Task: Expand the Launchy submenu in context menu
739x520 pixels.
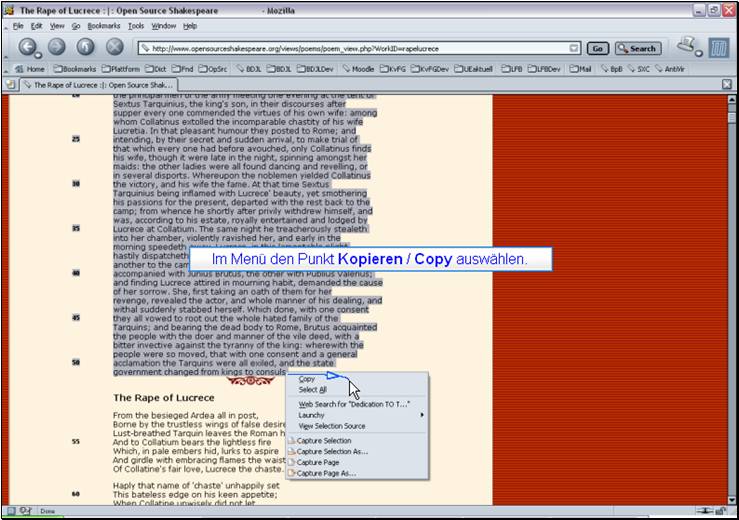Action: [355, 415]
